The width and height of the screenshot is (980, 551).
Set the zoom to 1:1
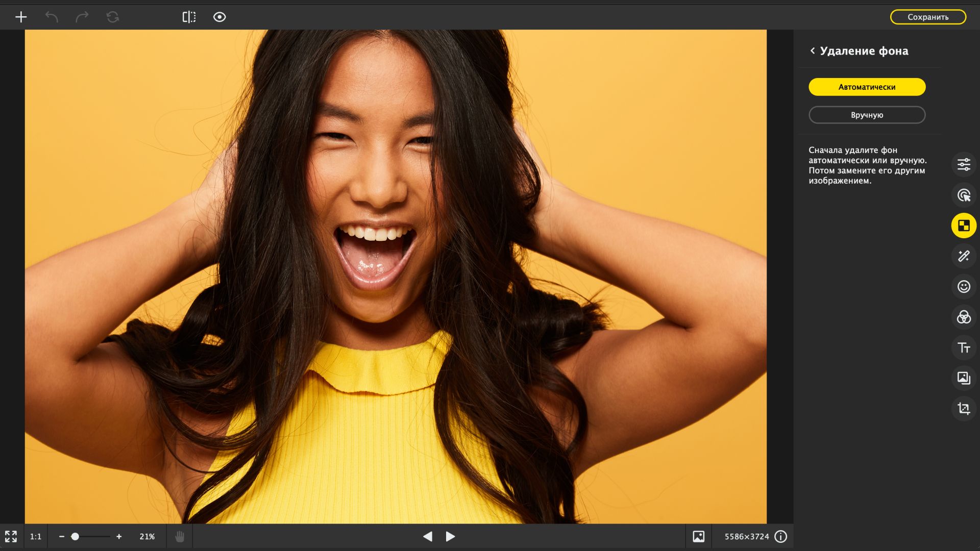pyautogui.click(x=36, y=537)
